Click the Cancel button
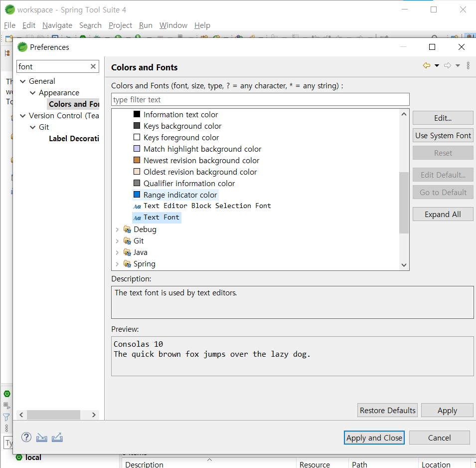The image size is (476, 468). tap(439, 438)
